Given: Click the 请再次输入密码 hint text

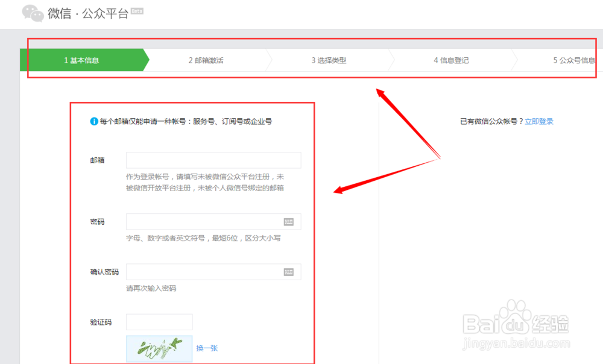Looking at the screenshot, I should [x=151, y=288].
